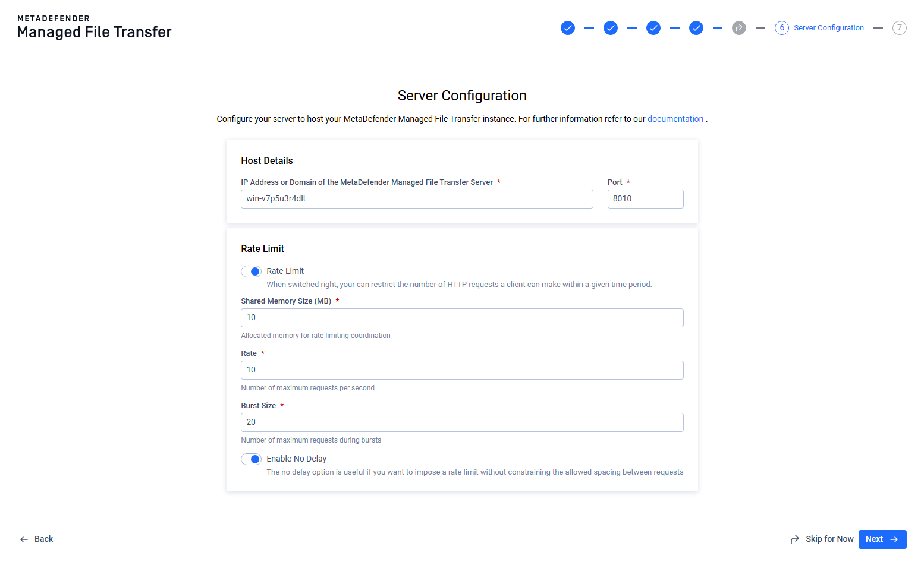Screen dimensions: 924x562
Task: Select the Rate input field
Action: coord(462,370)
